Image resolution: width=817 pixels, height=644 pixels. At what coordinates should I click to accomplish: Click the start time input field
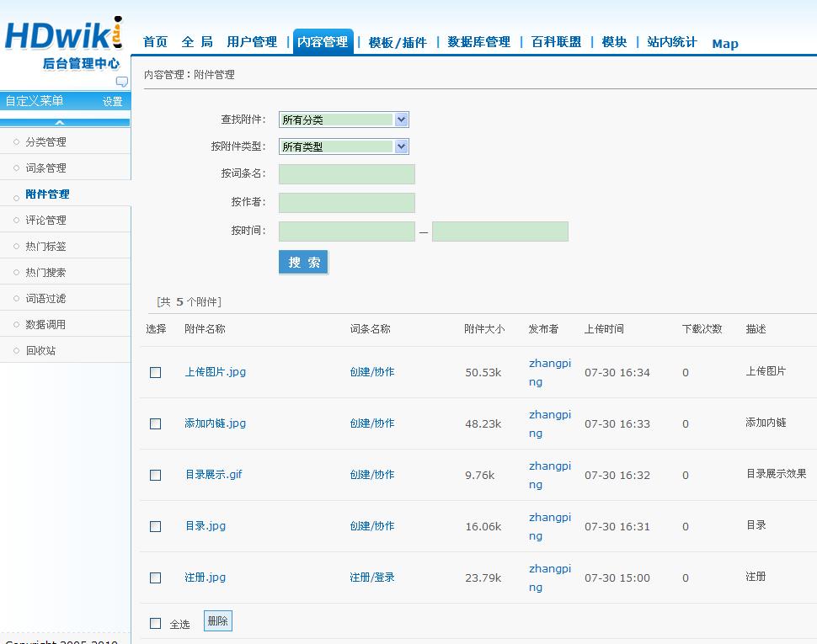click(347, 232)
